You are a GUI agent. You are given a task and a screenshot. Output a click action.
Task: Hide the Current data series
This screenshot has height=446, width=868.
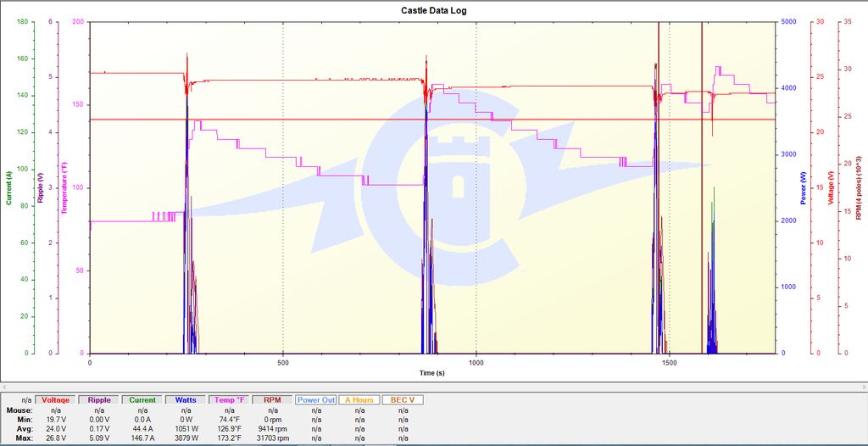click(x=142, y=399)
